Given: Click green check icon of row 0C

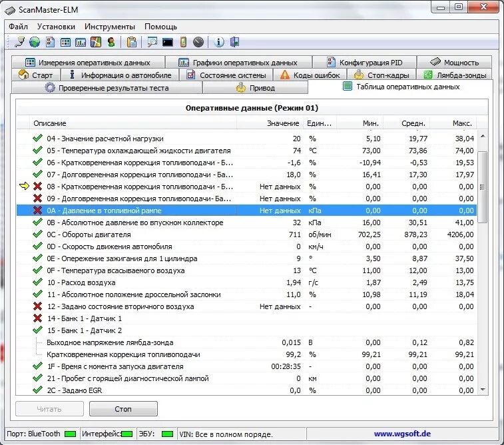Looking at the screenshot, I should [x=37, y=234].
